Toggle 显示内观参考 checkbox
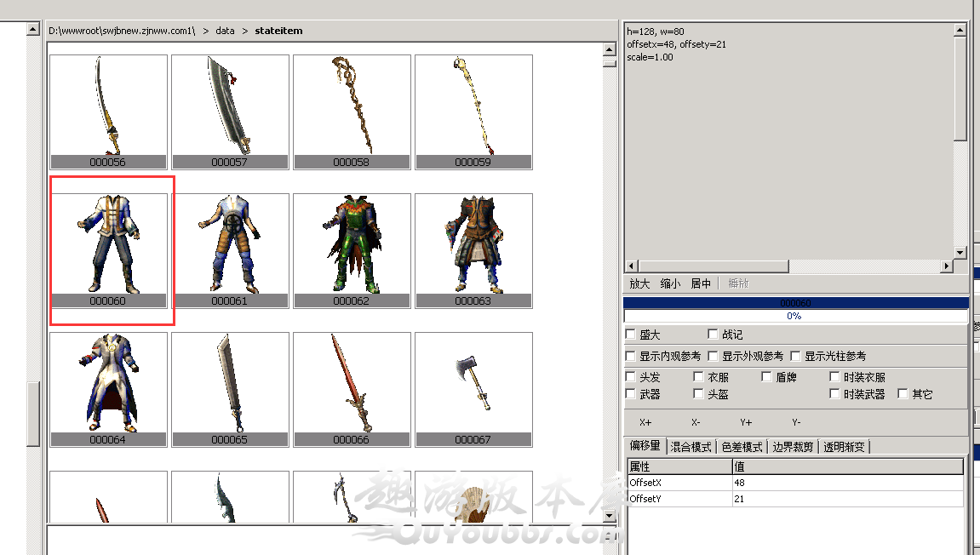 click(x=631, y=356)
